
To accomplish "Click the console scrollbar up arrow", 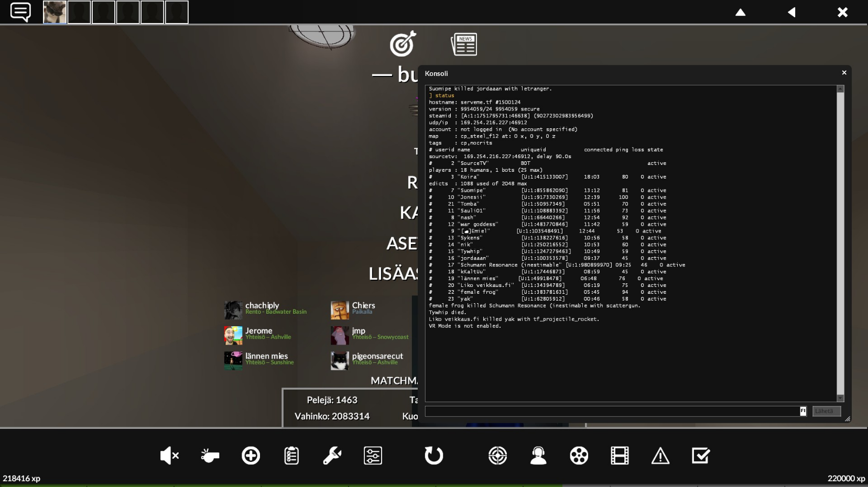I will (840, 89).
